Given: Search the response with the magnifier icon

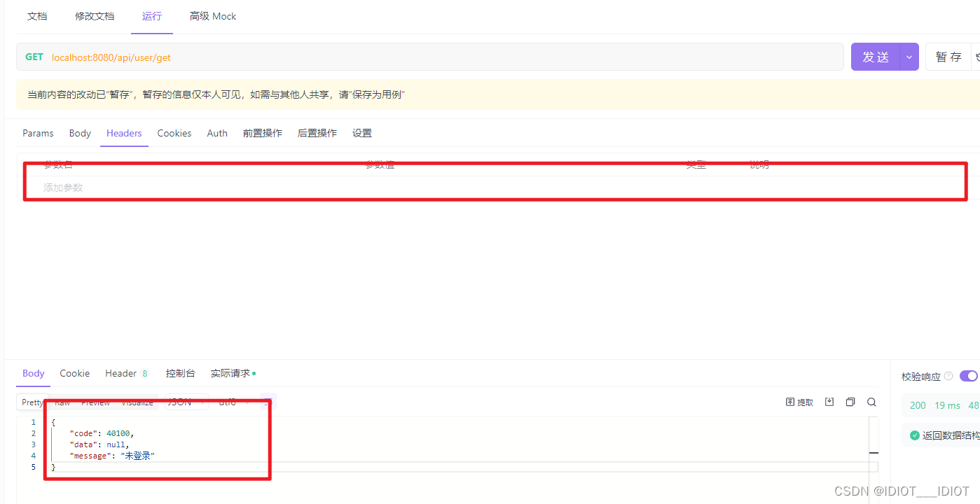Looking at the screenshot, I should point(871,402).
